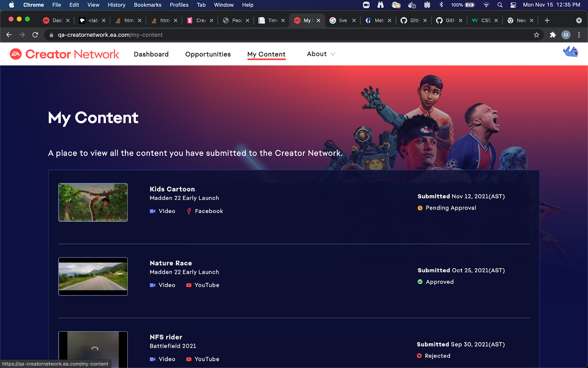Viewport: 588px width, 368px height.
Task: Click the Rejected status icon
Action: click(x=419, y=356)
